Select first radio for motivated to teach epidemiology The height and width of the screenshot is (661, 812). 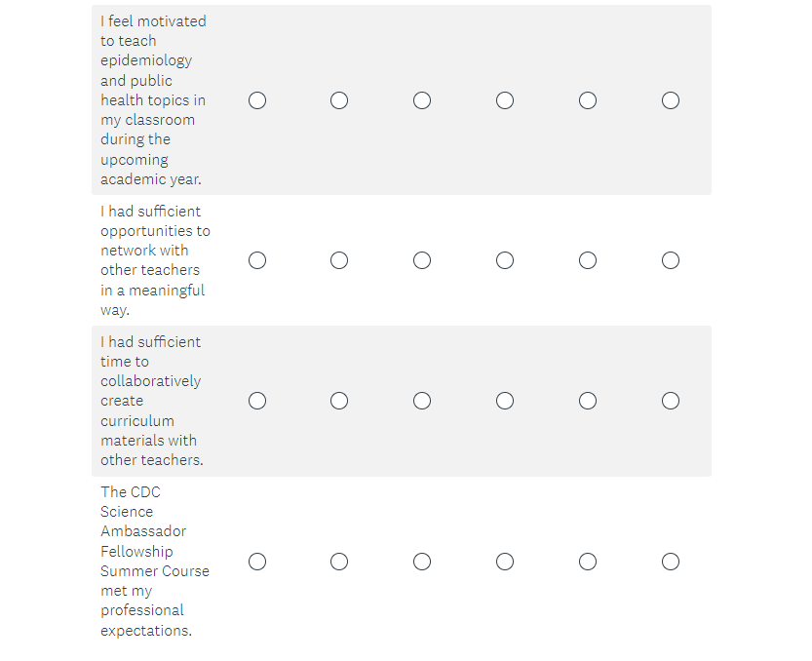click(x=257, y=100)
